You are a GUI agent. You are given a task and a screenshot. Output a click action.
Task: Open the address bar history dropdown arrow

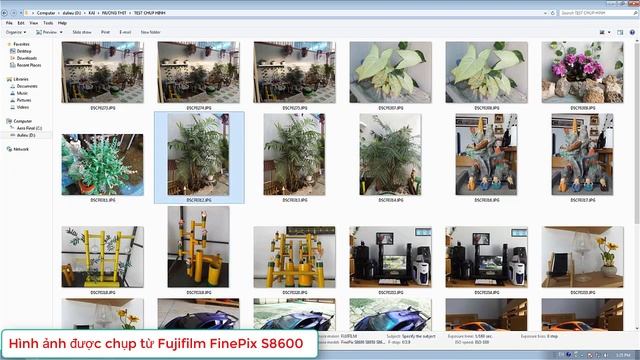tap(545, 13)
